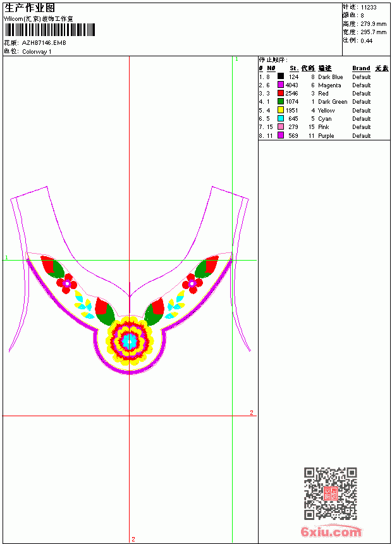Click the Red thread color swatch
Screen dimensions: 392x544
[281, 93]
